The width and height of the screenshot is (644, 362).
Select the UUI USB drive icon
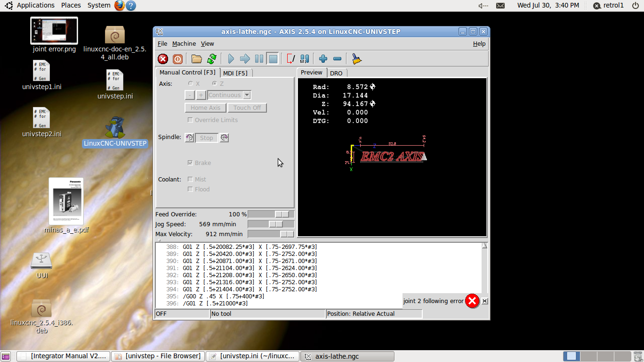pyautogui.click(x=42, y=265)
